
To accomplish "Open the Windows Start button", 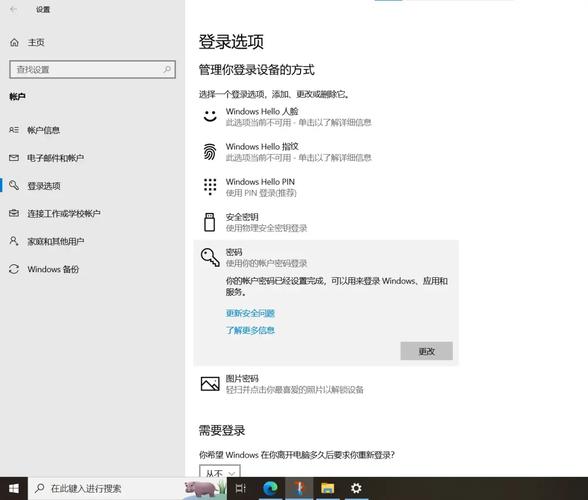I will [14, 488].
